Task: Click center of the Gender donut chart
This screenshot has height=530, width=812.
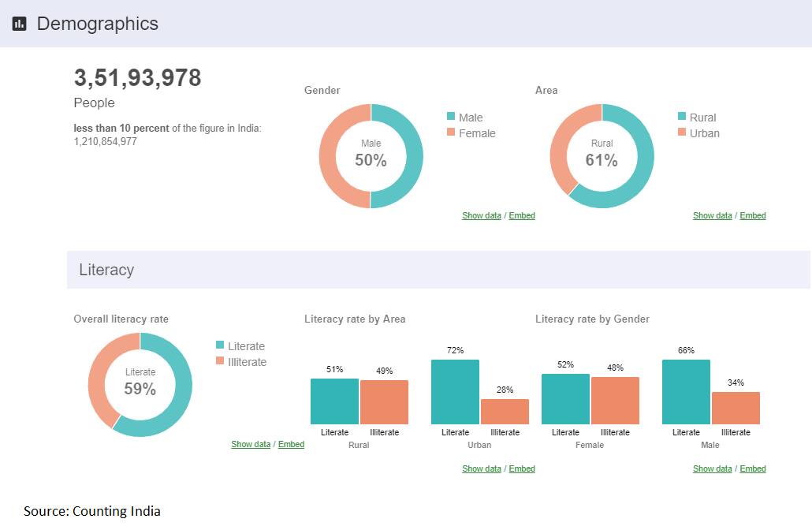Action: [x=371, y=155]
